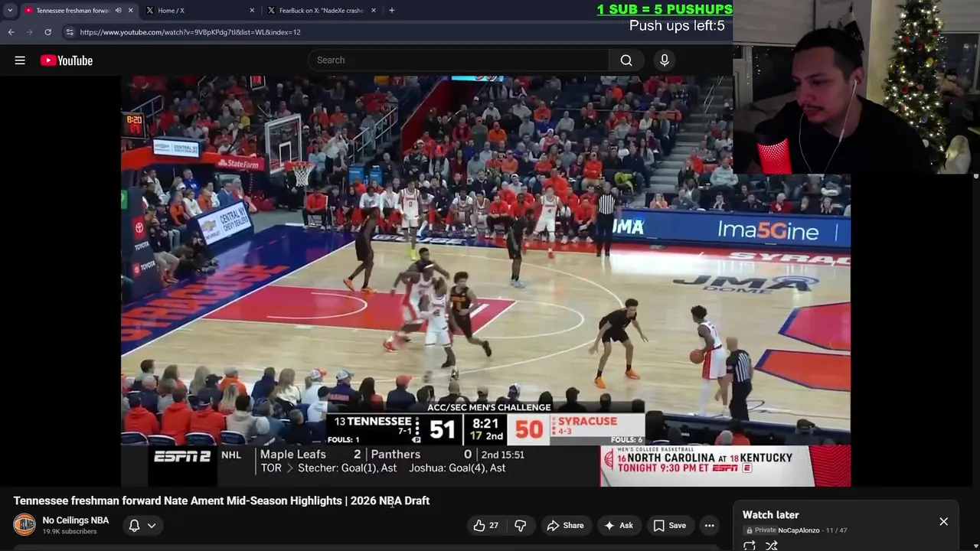Viewport: 980px width, 551px height.
Task: View site information icon in address bar
Action: 70,32
